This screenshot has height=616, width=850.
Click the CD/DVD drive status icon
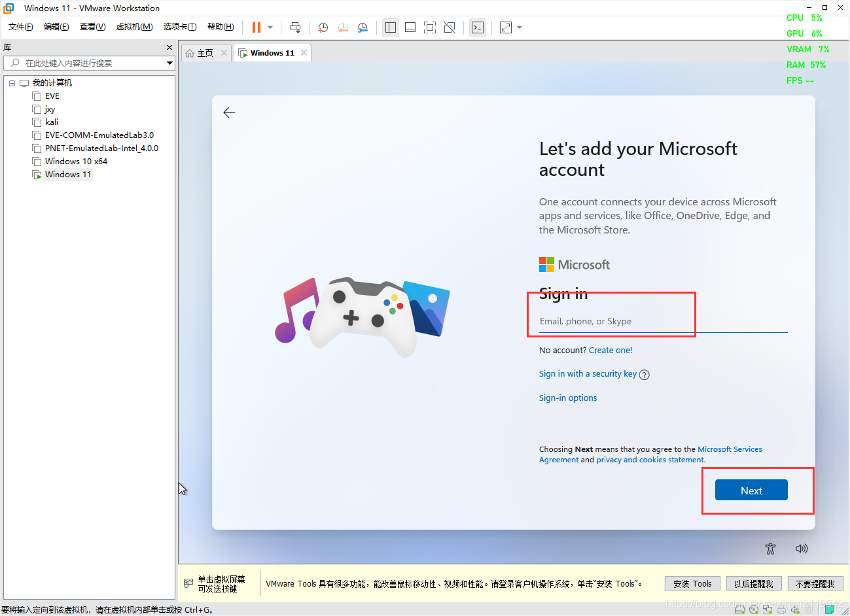click(754, 609)
